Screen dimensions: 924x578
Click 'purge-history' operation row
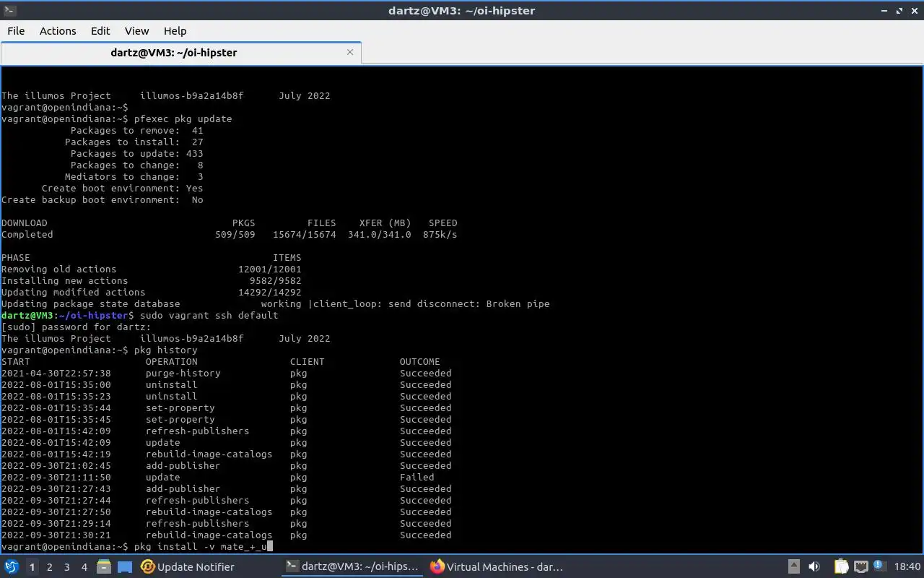pyautogui.click(x=183, y=373)
